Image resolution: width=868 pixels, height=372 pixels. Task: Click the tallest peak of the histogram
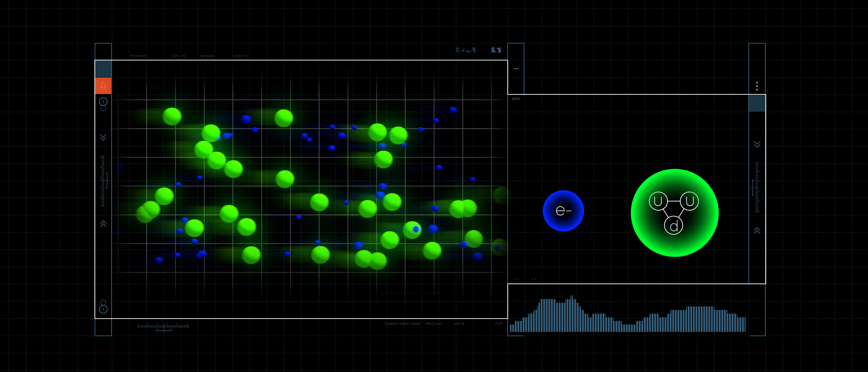click(x=572, y=314)
